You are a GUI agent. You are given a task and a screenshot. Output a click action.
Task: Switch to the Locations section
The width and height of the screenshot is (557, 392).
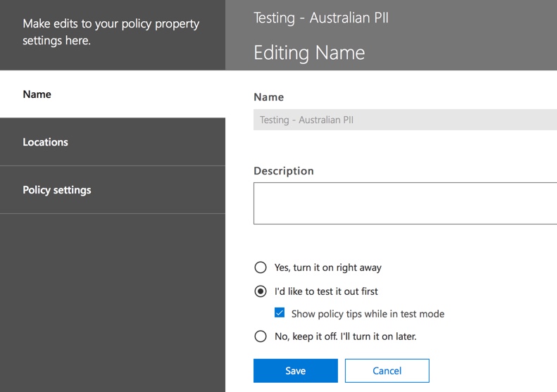[x=45, y=142]
